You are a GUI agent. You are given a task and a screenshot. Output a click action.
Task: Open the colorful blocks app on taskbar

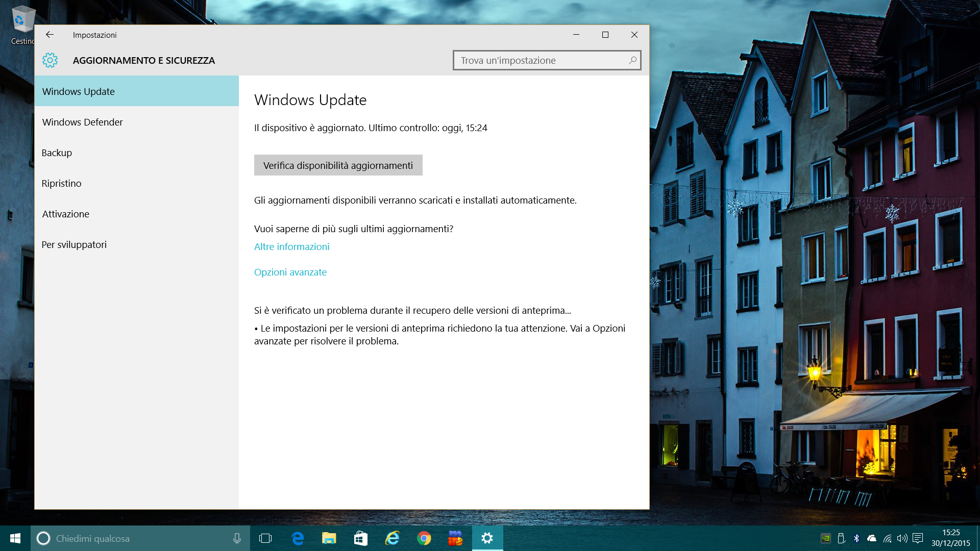[455, 538]
